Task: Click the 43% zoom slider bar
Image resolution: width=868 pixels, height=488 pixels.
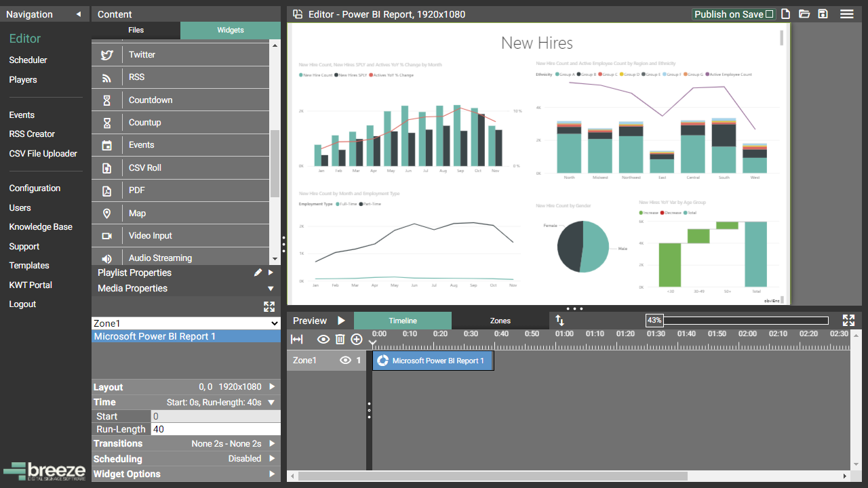Action: point(737,321)
